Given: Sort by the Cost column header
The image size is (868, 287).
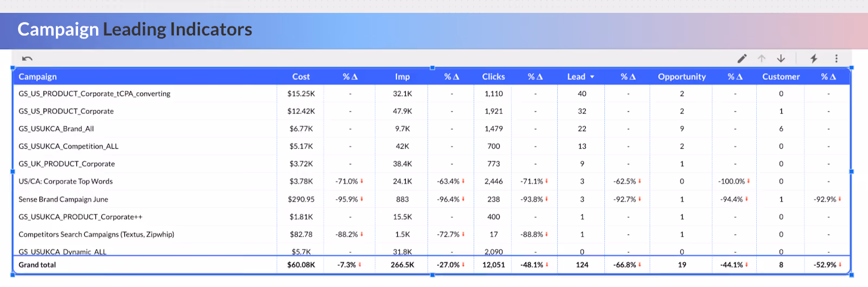Looking at the screenshot, I should coord(301,76).
